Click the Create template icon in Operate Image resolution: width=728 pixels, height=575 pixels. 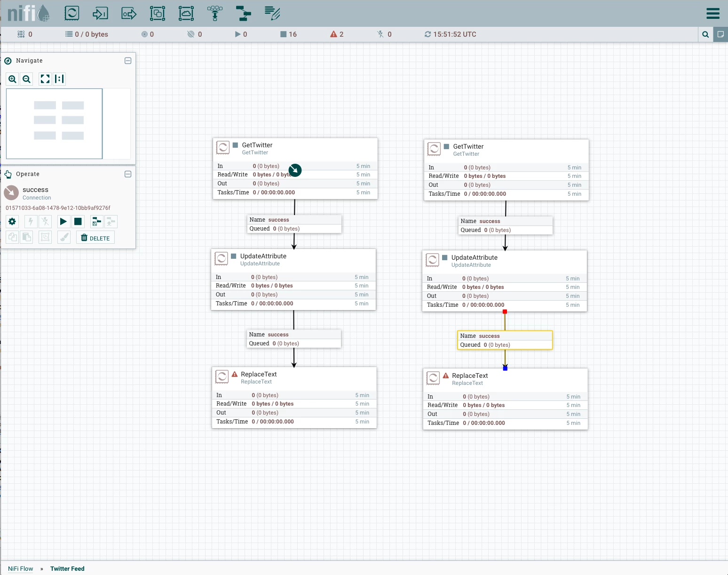click(x=97, y=222)
